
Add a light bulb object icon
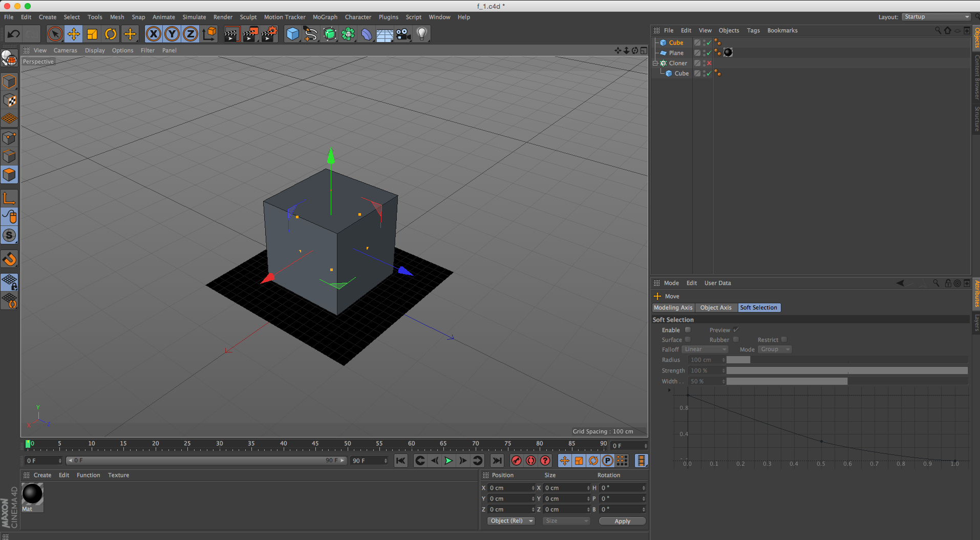click(x=422, y=34)
